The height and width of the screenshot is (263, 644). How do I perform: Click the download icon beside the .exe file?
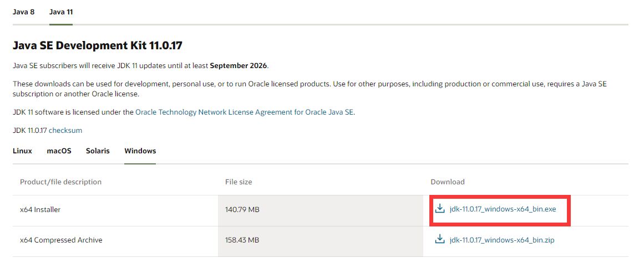[440, 209]
